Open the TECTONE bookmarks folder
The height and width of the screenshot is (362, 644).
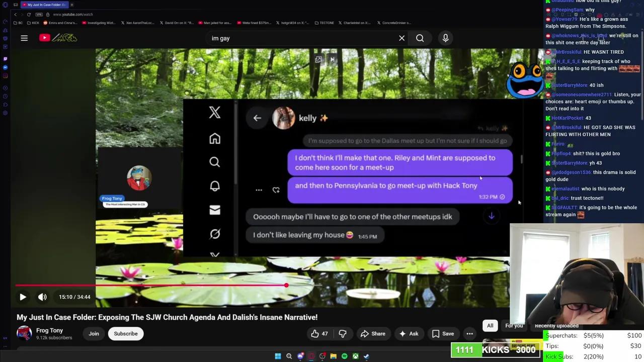[325, 23]
